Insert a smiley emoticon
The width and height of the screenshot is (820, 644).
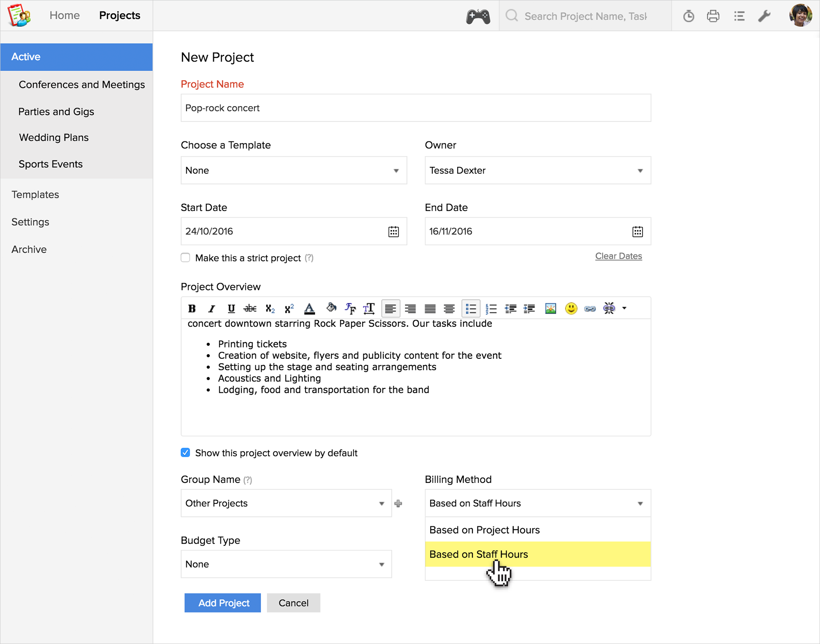(571, 308)
